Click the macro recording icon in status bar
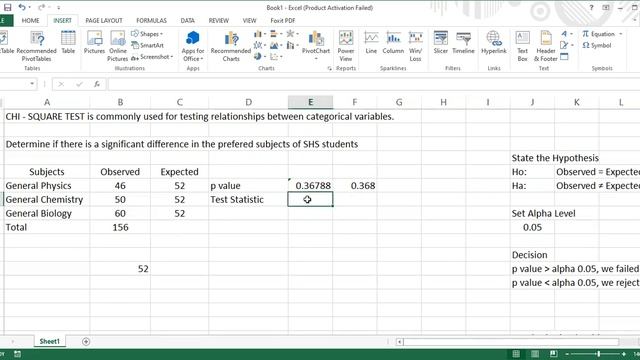 [17, 354]
